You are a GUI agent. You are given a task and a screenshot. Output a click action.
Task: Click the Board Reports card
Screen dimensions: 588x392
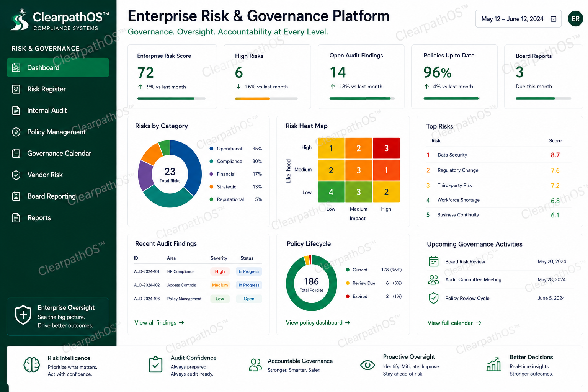tap(544, 77)
